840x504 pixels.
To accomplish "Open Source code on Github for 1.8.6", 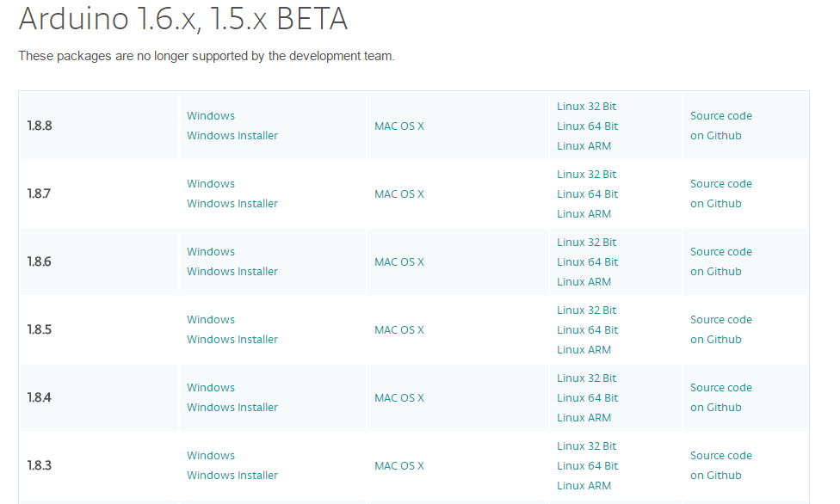I will point(721,261).
